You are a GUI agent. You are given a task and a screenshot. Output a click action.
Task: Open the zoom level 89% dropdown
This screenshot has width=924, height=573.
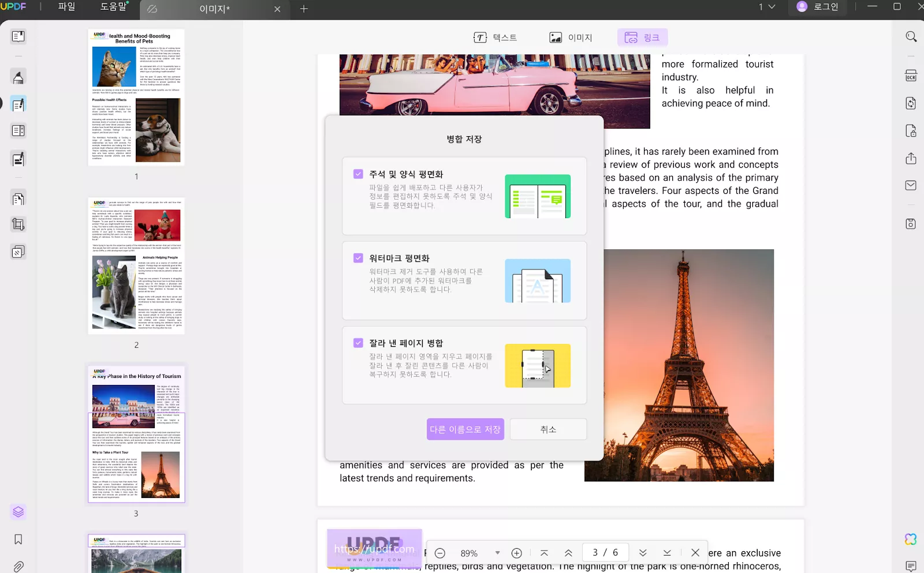pos(497,553)
